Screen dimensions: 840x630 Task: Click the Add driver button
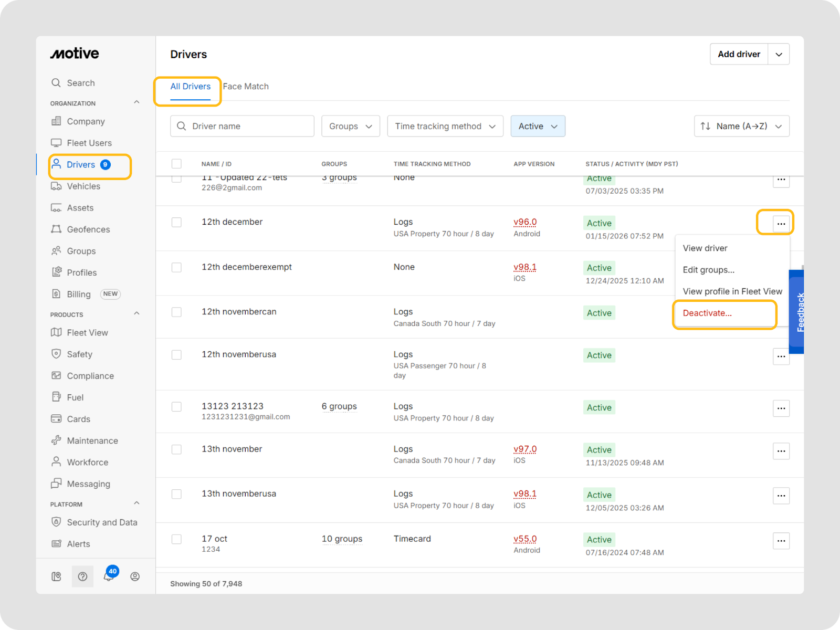click(739, 54)
